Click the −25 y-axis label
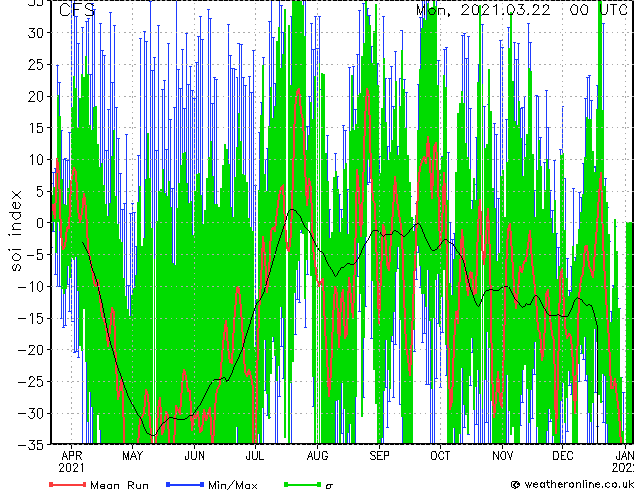Viewport: 634px width, 490px height. [x=31, y=381]
